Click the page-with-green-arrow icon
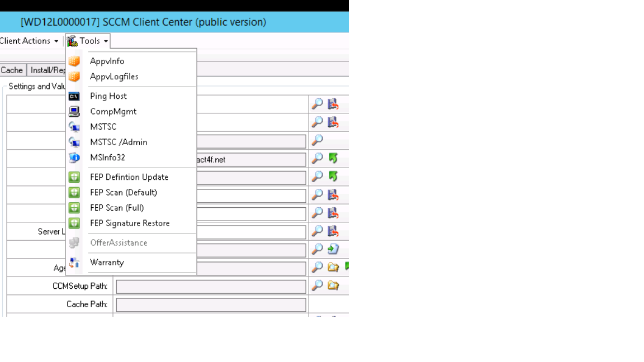The height and width of the screenshot is (362, 644). (333, 249)
